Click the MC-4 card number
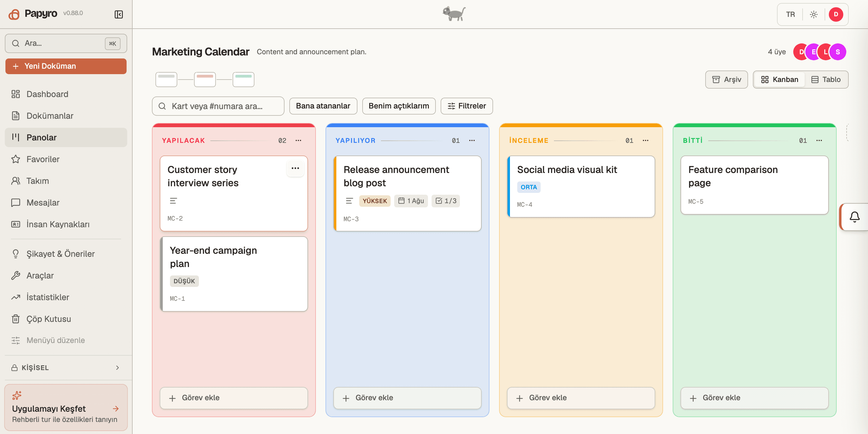868x434 pixels. click(x=524, y=205)
